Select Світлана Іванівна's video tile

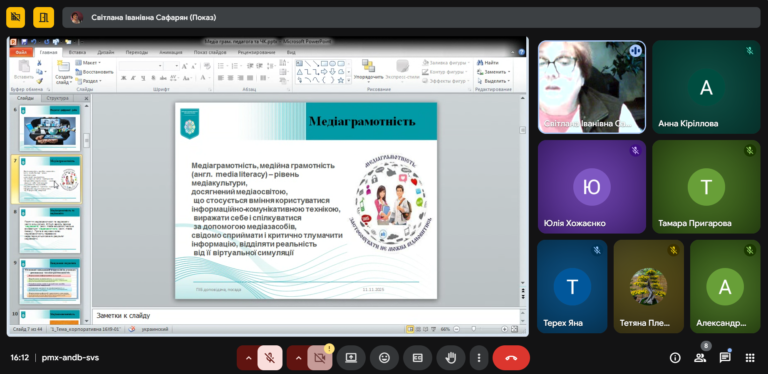coord(592,87)
